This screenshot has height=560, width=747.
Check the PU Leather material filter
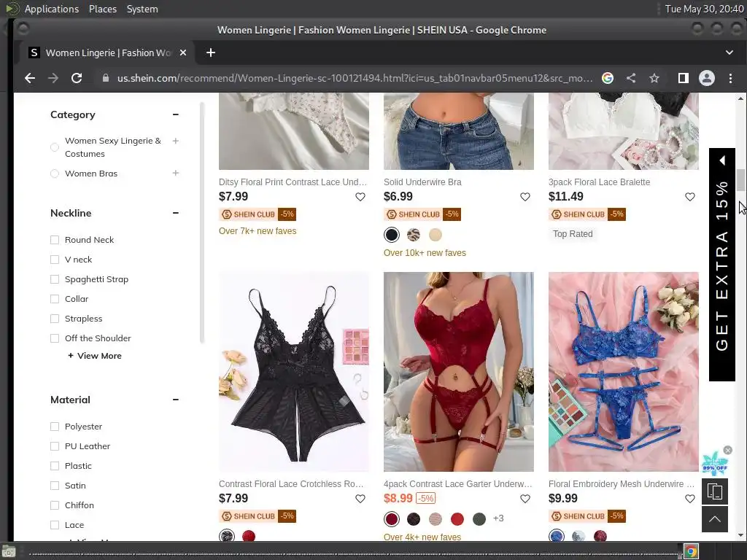pos(55,446)
